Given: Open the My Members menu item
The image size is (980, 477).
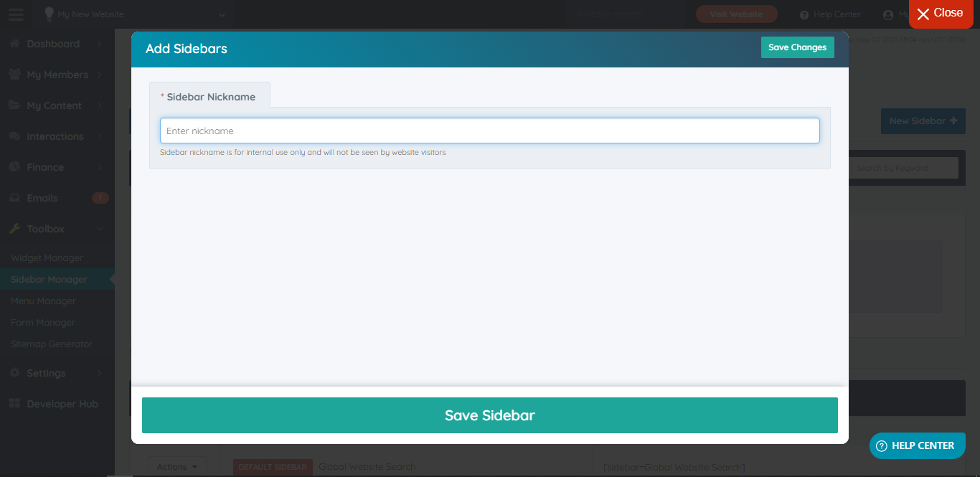Looking at the screenshot, I should click(57, 75).
